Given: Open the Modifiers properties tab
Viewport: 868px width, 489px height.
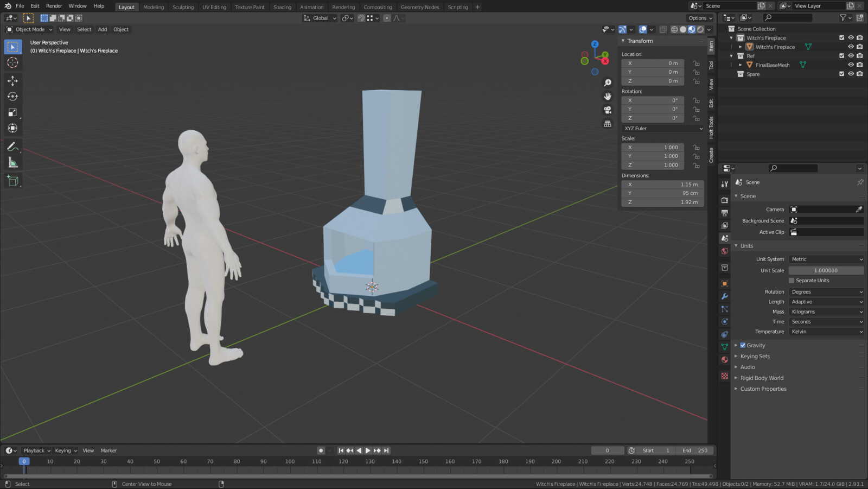Looking at the screenshot, I should pyautogui.click(x=724, y=296).
